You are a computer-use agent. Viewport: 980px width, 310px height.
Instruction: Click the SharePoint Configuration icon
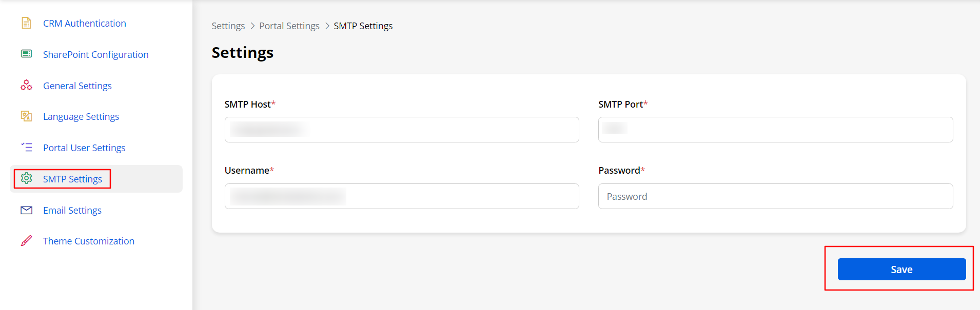pyautogui.click(x=26, y=54)
